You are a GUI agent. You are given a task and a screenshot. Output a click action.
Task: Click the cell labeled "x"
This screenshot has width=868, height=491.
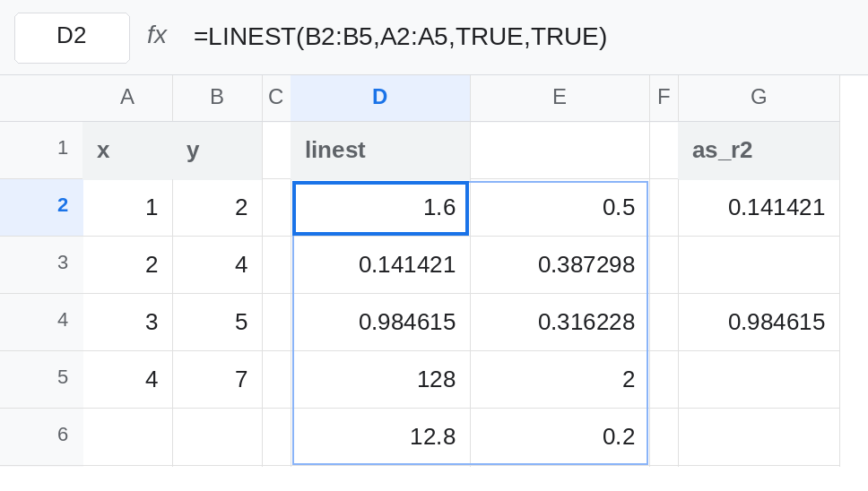(x=128, y=151)
